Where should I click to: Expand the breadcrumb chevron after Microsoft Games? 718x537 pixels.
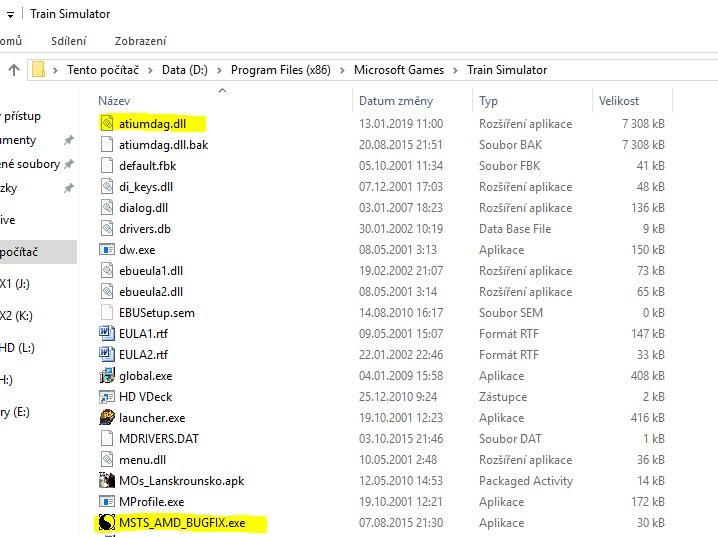click(458, 70)
